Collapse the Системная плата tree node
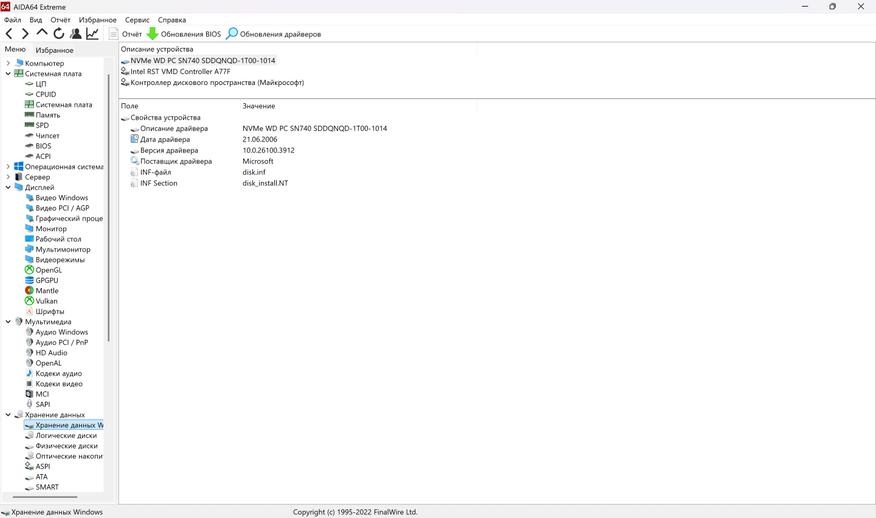 pyautogui.click(x=8, y=73)
